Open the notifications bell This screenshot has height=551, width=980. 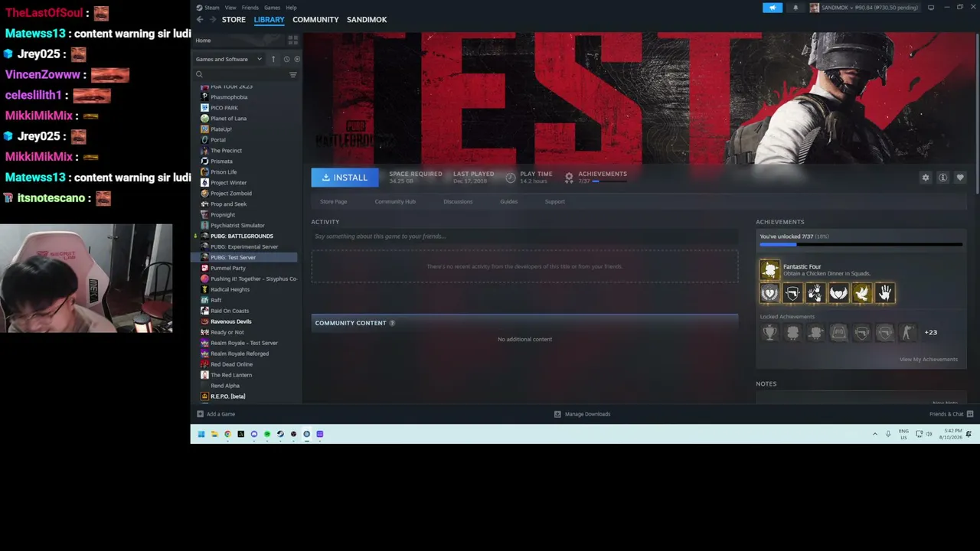[x=795, y=8]
